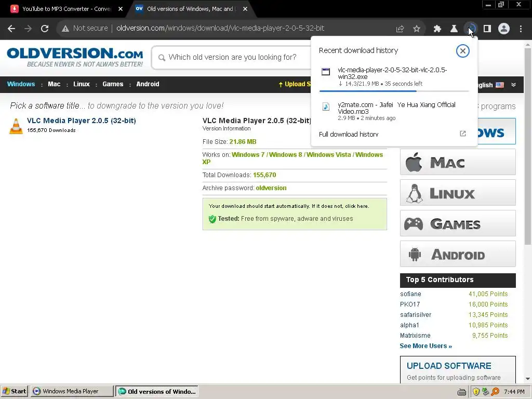Click the vlc exe file icon
The width and height of the screenshot is (532, 399).
pyautogui.click(x=326, y=72)
